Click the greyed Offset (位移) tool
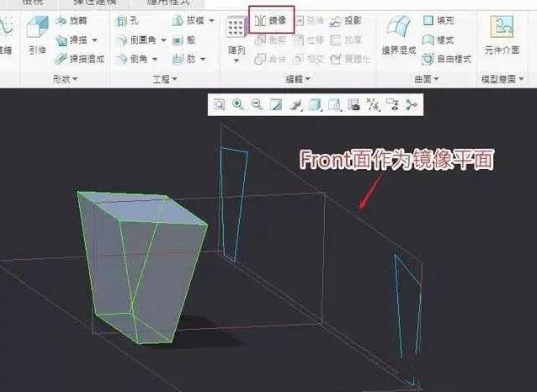The width and height of the screenshot is (537, 392). 309,40
